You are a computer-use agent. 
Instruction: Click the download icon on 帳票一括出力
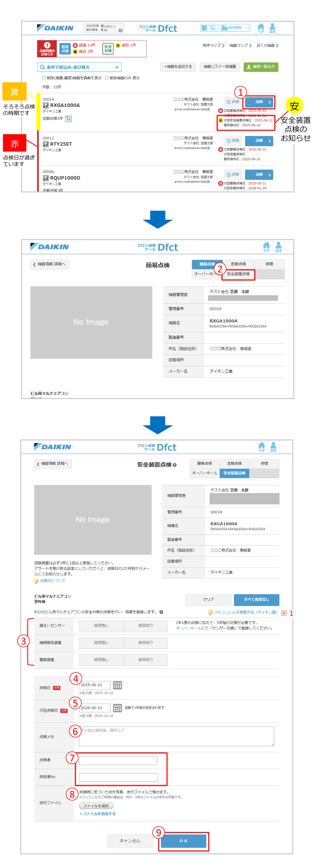[249, 67]
